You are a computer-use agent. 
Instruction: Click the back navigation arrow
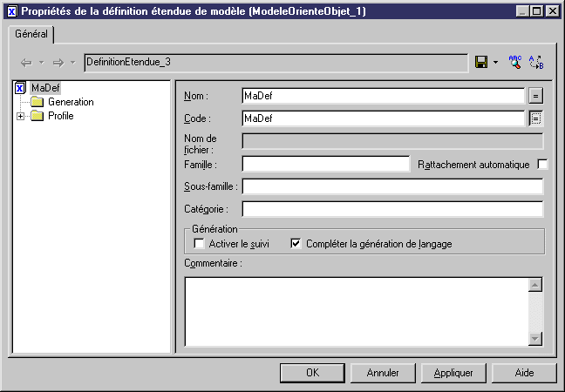pos(26,63)
